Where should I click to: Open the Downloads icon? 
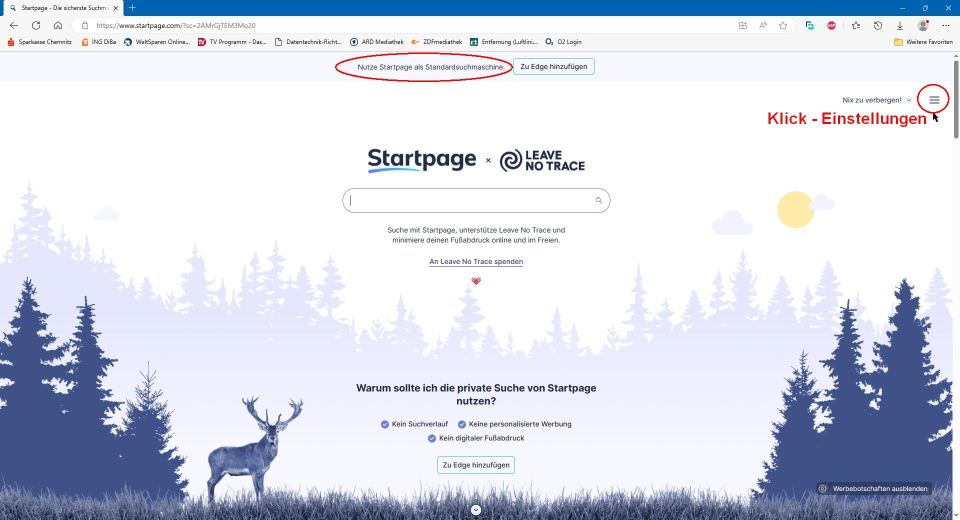coord(900,26)
